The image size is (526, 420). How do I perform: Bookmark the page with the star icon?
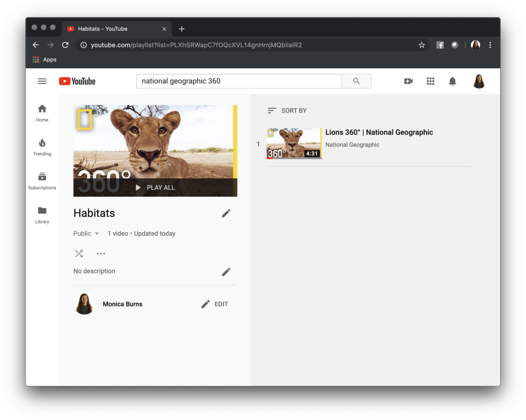[421, 45]
